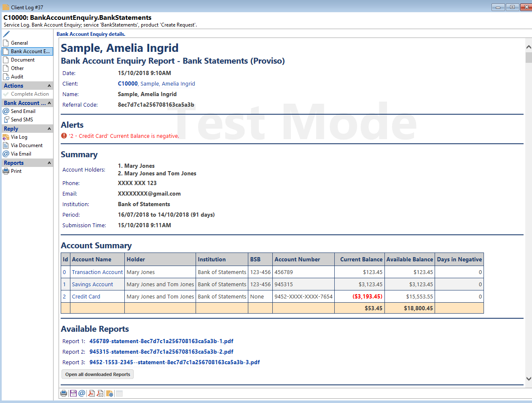Collapse the Reports section
Image resolution: width=532 pixels, height=403 pixels.
(49, 163)
